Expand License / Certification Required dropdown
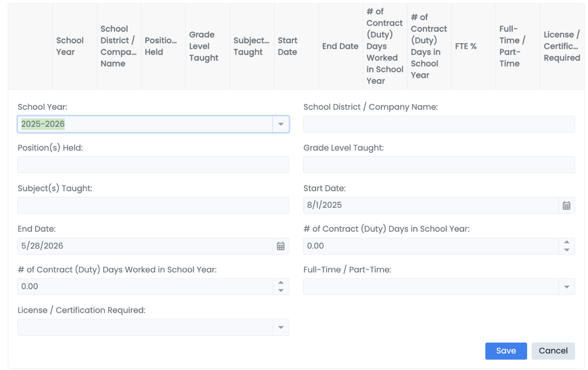This screenshot has height=370, width=588. (x=280, y=327)
